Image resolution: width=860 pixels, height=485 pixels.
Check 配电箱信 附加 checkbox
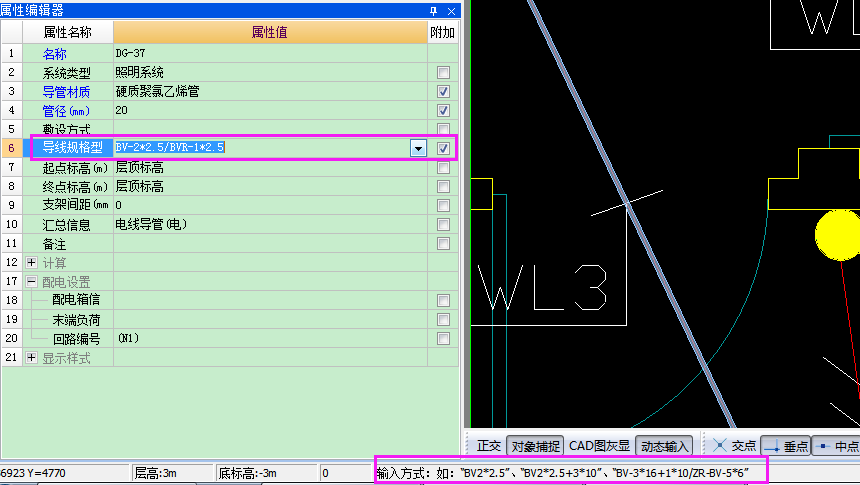click(x=443, y=300)
